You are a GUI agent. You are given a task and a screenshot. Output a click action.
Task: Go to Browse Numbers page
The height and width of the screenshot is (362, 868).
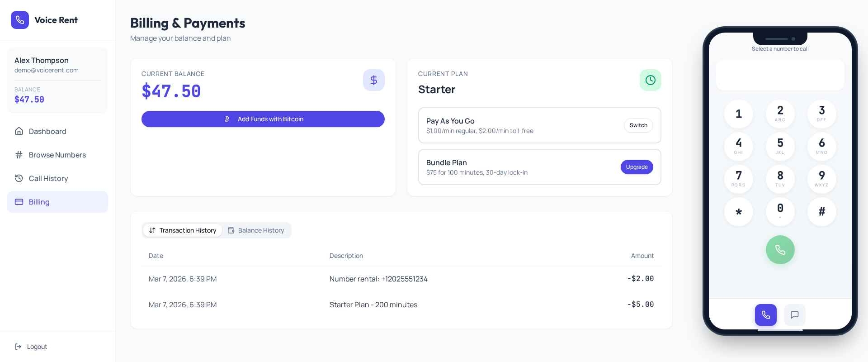coord(57,155)
